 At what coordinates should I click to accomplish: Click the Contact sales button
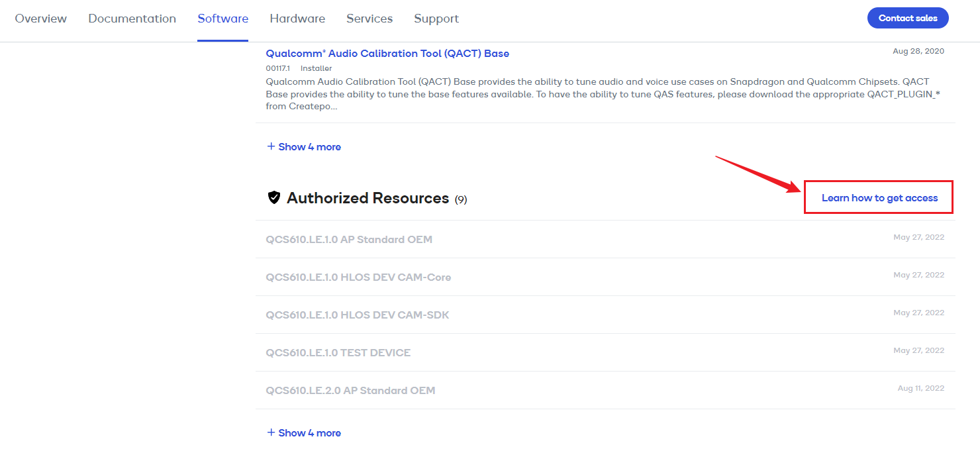(x=908, y=18)
